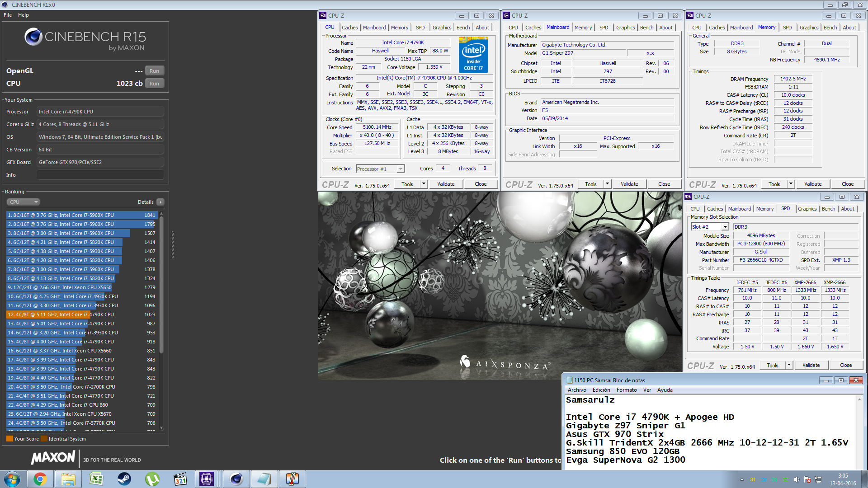This screenshot has height=488, width=868.
Task: Open Excel from the taskbar
Action: pyautogui.click(x=96, y=479)
